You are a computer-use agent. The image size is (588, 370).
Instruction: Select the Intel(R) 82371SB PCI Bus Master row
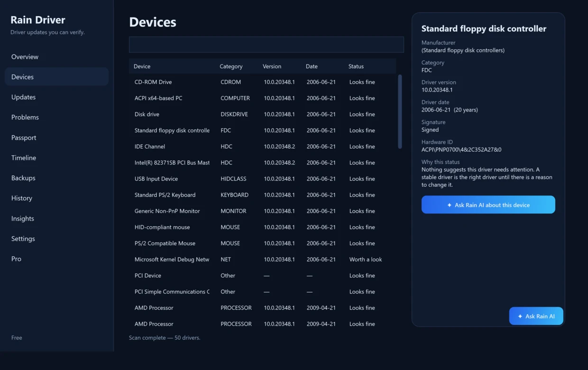click(x=262, y=163)
